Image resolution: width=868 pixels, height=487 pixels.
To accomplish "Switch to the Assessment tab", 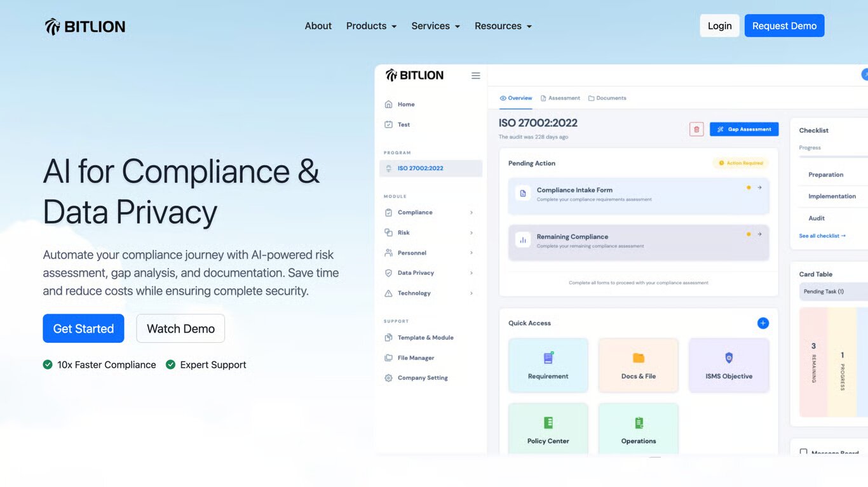I will point(560,98).
